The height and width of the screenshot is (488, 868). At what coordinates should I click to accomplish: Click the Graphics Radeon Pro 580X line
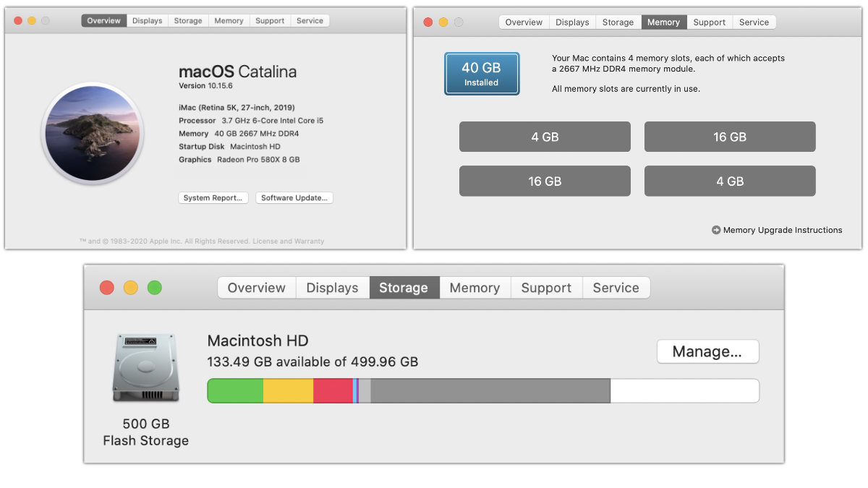coord(239,160)
